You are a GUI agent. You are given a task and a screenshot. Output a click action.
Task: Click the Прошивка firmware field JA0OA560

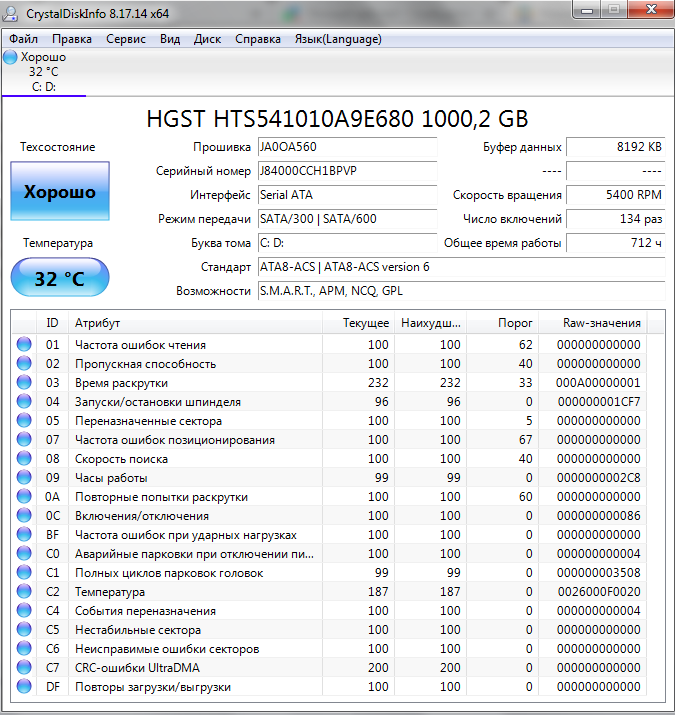tap(346, 147)
